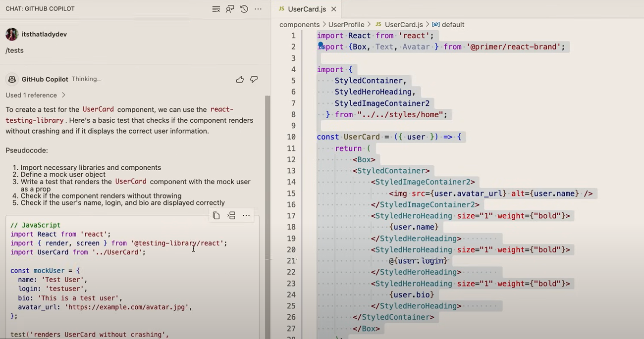Click 'StyledImageContainer2' import on line 7
Viewport: 644px width, 339px height.
coord(382,103)
